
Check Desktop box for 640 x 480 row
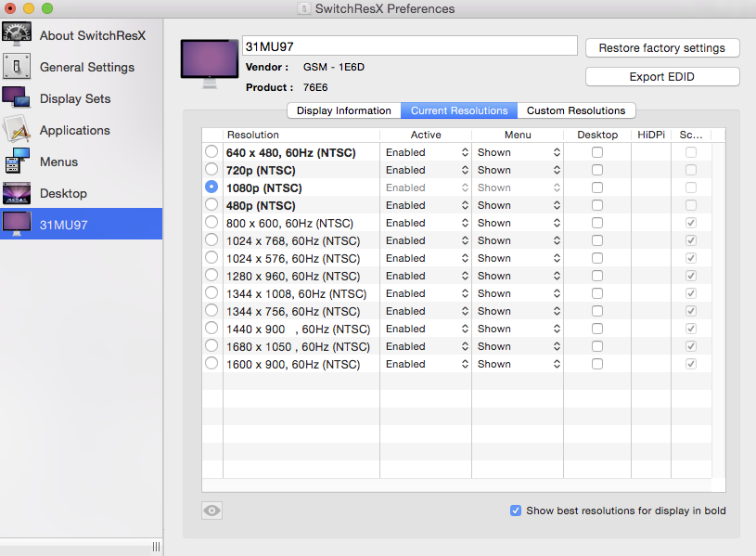click(597, 152)
